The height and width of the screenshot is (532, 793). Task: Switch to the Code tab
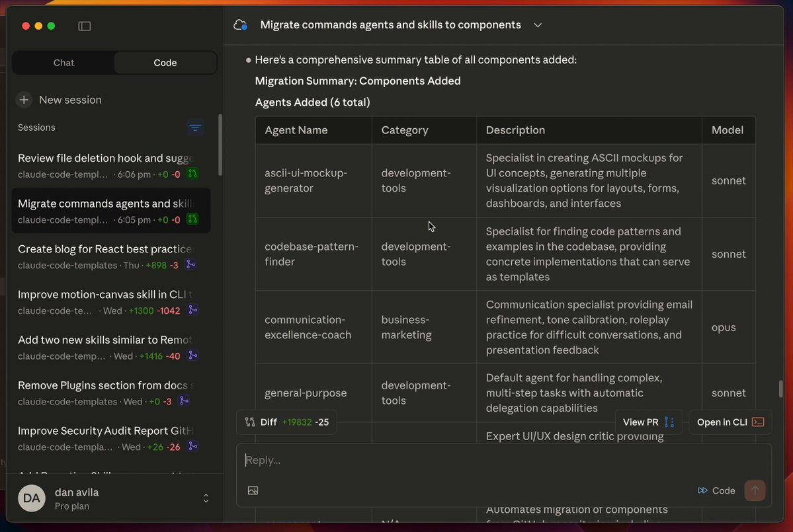(165, 63)
